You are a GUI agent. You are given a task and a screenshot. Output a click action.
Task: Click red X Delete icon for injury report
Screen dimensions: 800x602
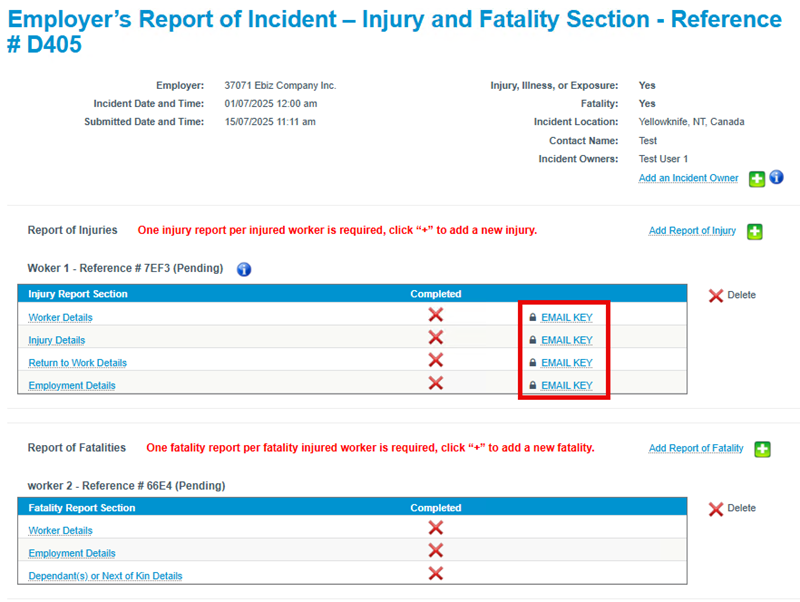(x=716, y=295)
